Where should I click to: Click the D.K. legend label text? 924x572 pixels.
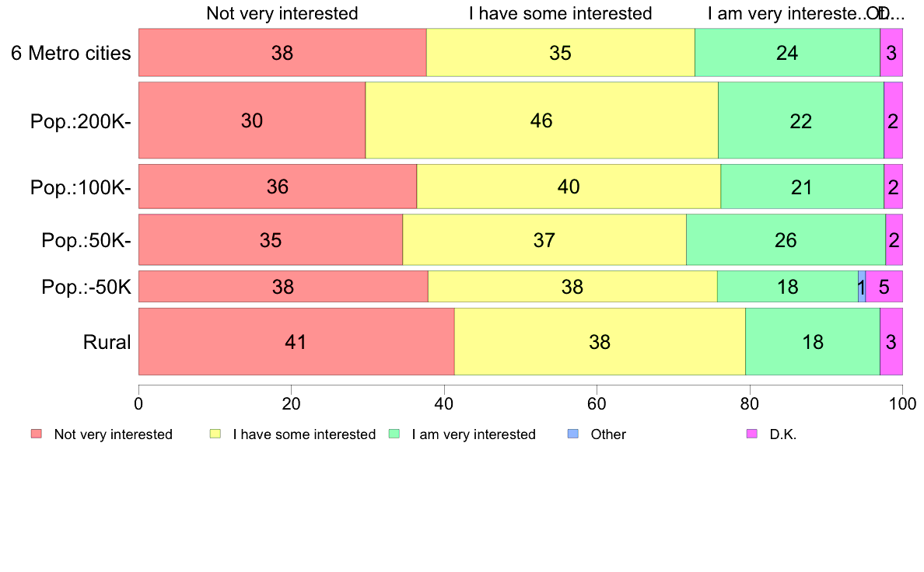tap(783, 434)
